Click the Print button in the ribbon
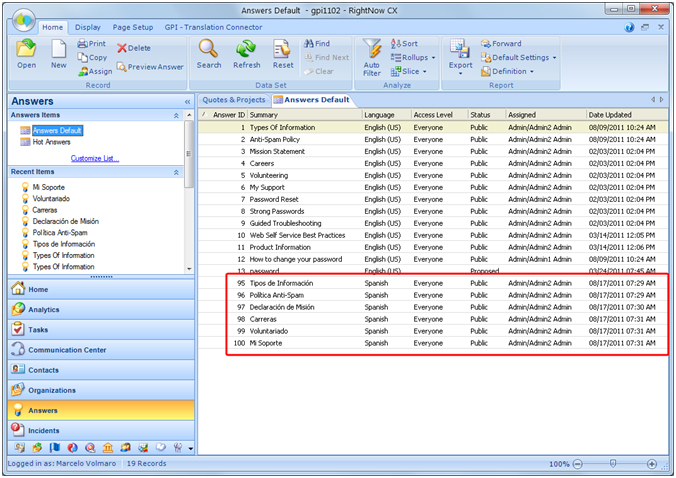 (x=91, y=44)
